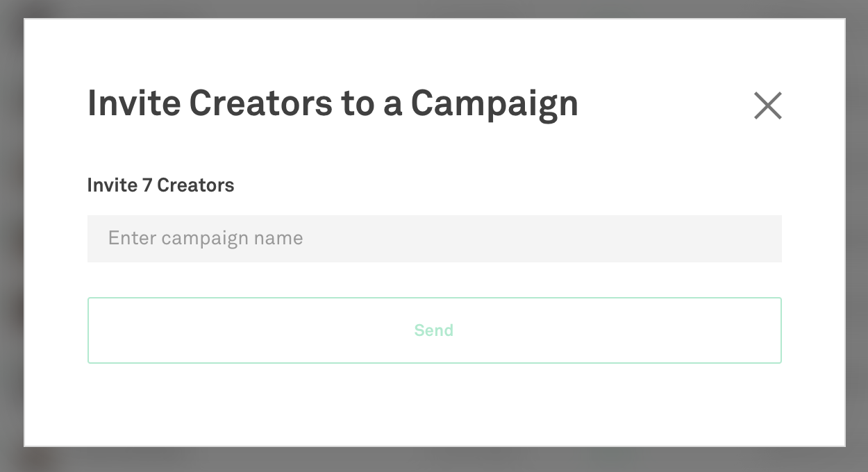This screenshot has height=472, width=868.
Task: Place cursor in the campaign name field
Action: pos(434,238)
